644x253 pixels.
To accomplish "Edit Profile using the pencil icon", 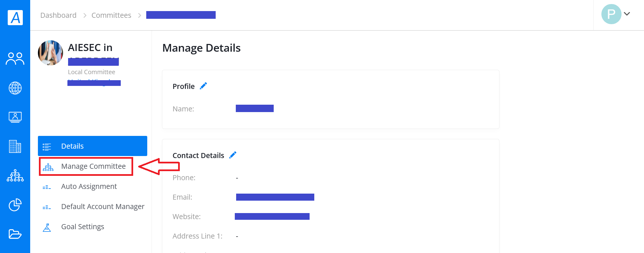I will 203,86.
